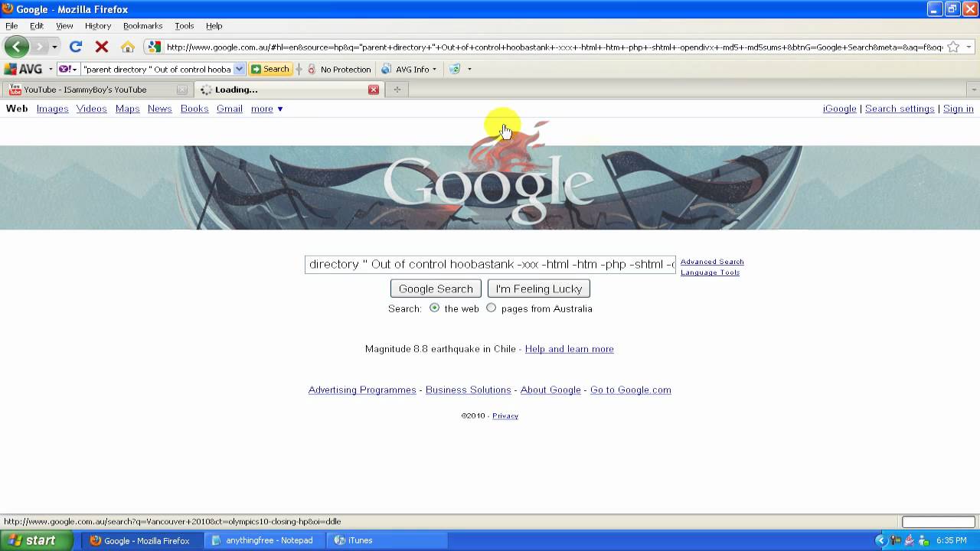The height and width of the screenshot is (551, 980).
Task: Open Search settings link
Action: tap(900, 109)
